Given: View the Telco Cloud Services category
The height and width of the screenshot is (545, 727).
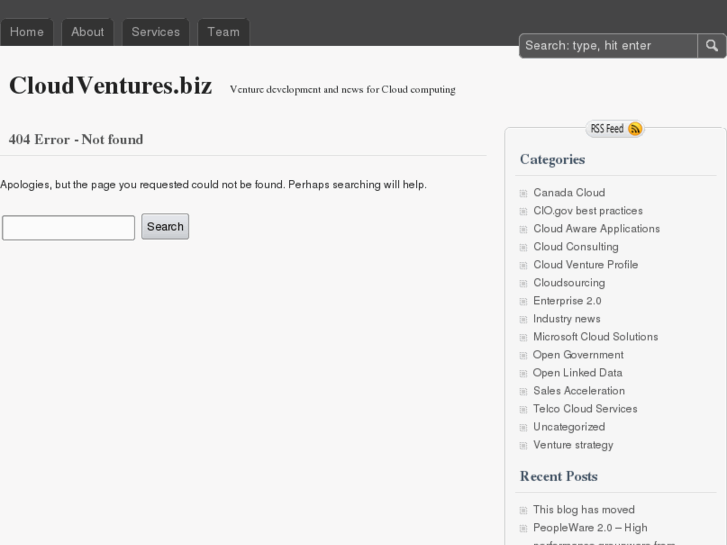Looking at the screenshot, I should 584,409.
